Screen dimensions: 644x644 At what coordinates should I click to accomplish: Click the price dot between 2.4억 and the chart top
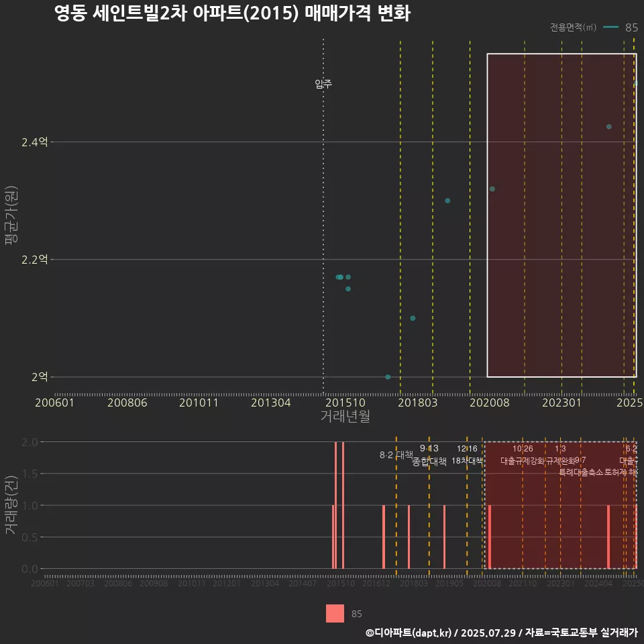tap(608, 127)
